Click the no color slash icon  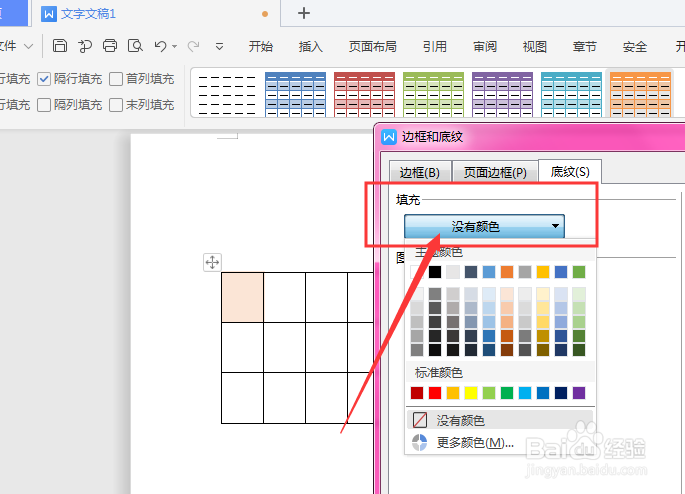[420, 420]
